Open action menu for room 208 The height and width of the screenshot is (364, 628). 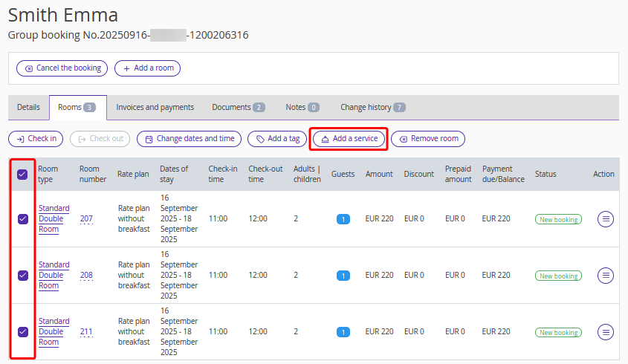[x=606, y=276]
